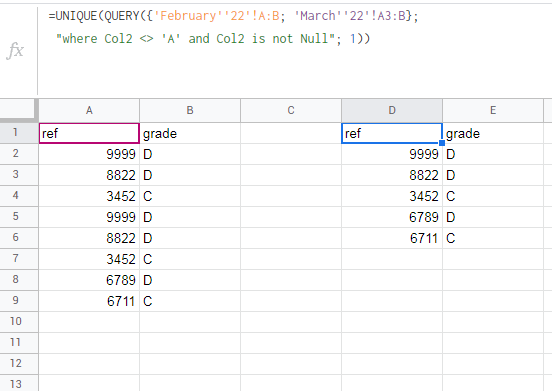Click the fx function icon
Screen dimensions: 552x391
coord(15,51)
